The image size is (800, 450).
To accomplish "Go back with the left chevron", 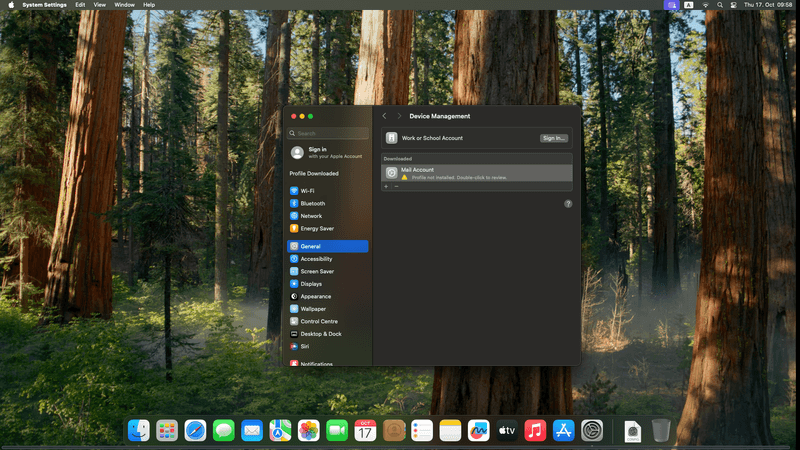I will (x=384, y=116).
